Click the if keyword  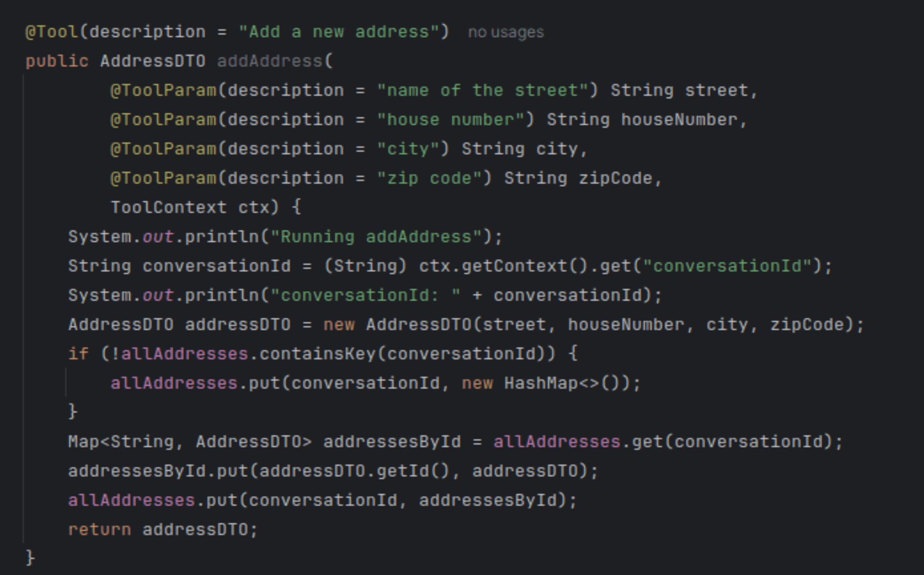coord(78,354)
